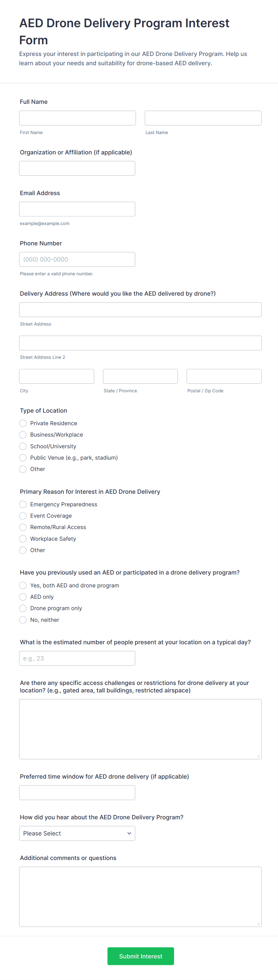Click the Submit Interest button
This screenshot has width=278, height=980.
pos(140,956)
